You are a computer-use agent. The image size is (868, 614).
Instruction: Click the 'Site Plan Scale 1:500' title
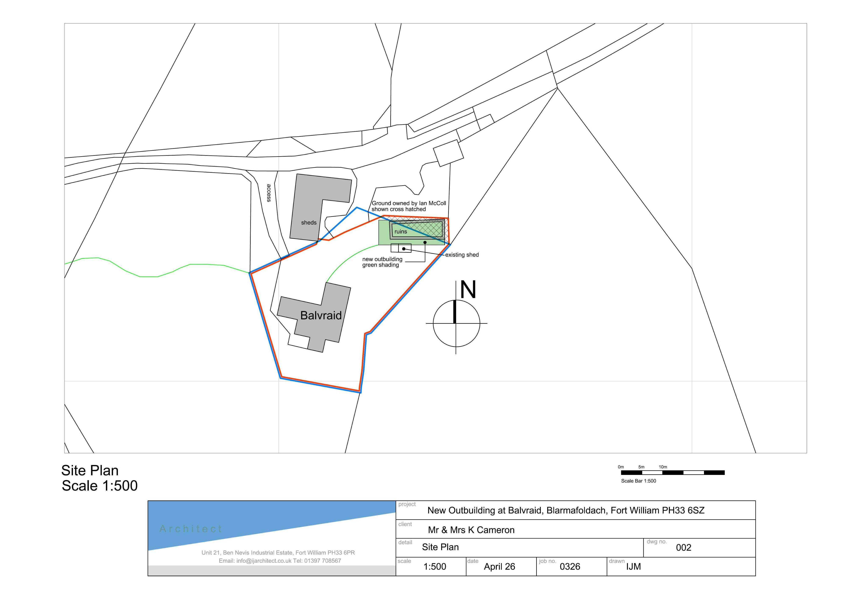click(x=99, y=478)
